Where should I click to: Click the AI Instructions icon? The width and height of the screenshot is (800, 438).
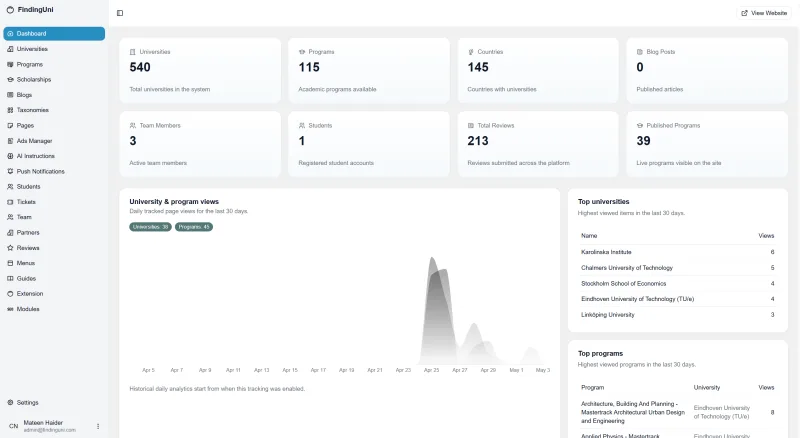[x=10, y=156]
